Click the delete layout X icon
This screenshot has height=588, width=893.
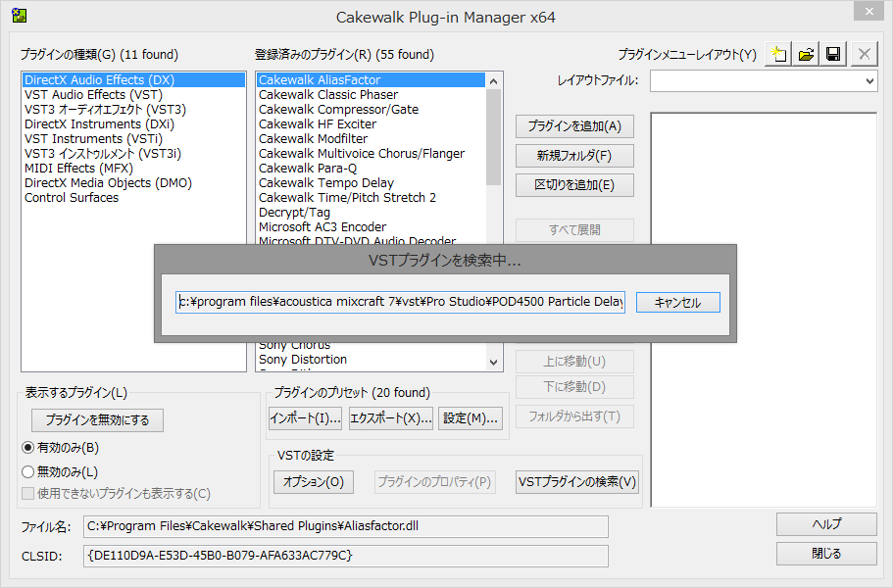(864, 55)
